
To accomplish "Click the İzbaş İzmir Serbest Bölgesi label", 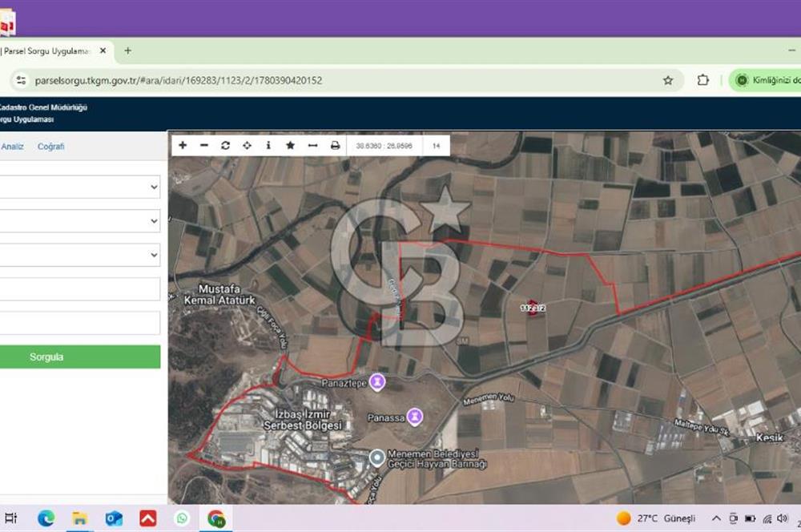I will 303,420.
